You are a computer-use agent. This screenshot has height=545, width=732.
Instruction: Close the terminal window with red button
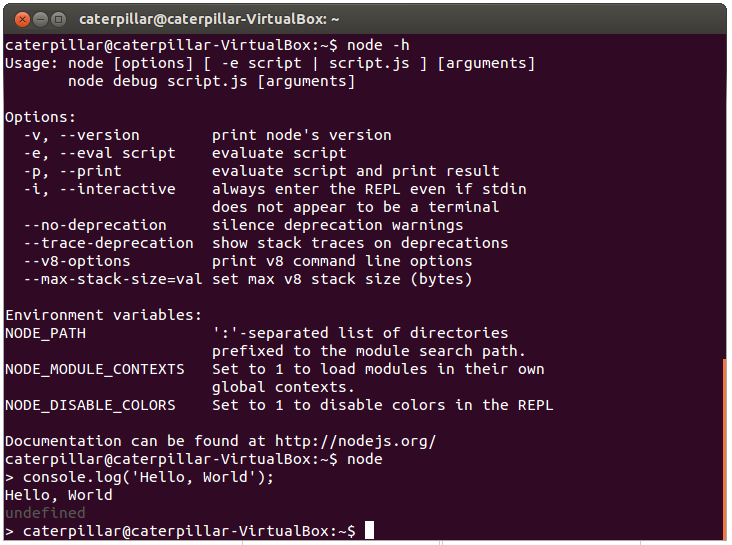tap(22, 20)
